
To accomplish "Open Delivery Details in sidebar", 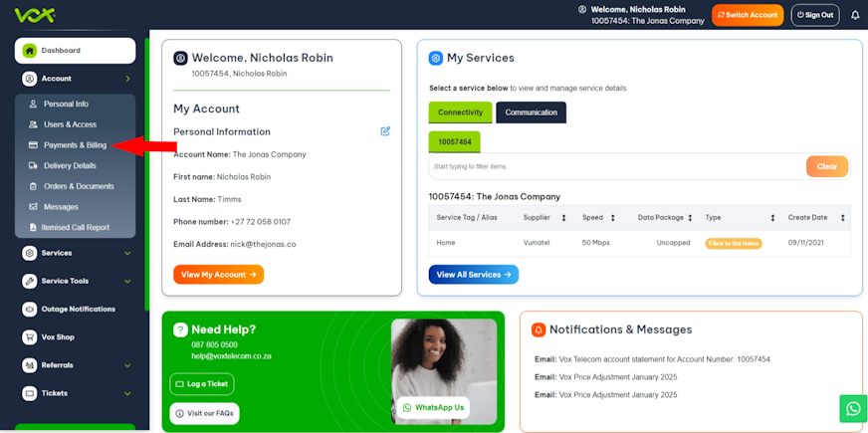I will pos(70,165).
